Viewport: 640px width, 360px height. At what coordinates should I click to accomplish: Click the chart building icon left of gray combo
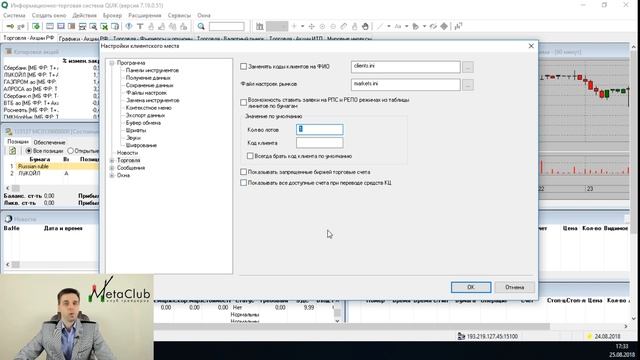pos(260,27)
